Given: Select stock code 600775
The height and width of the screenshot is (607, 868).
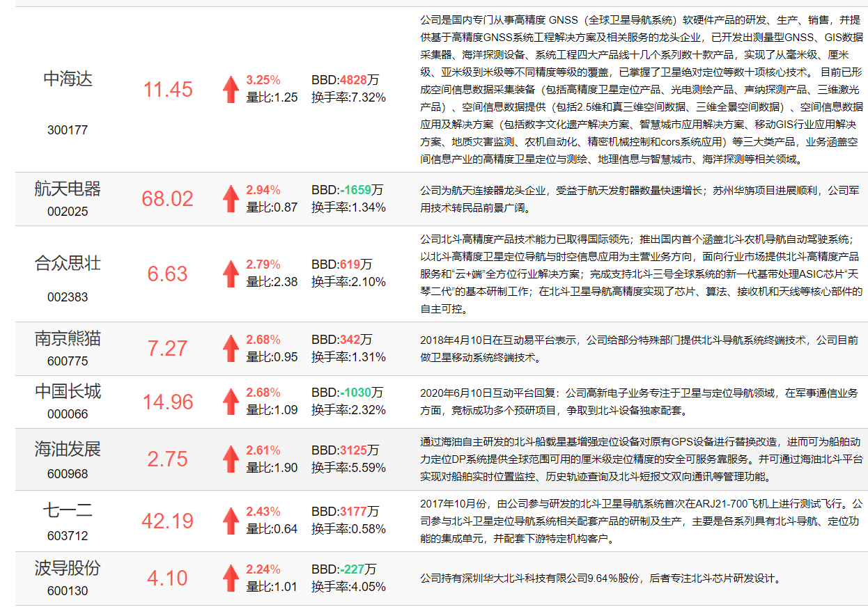Looking at the screenshot, I should pyautogui.click(x=68, y=361).
